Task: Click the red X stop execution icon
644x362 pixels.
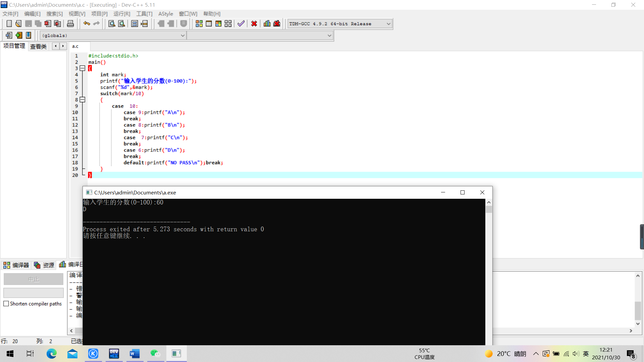Action: 254,24
